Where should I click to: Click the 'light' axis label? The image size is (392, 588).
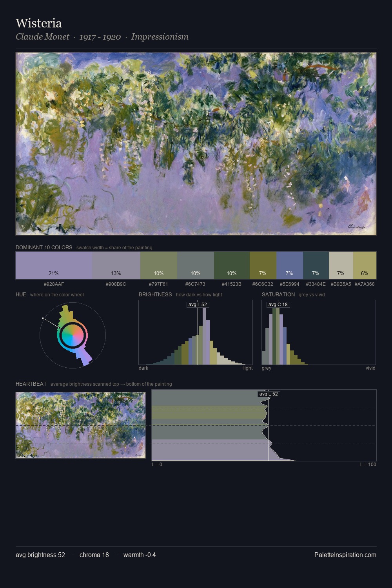[x=248, y=368]
